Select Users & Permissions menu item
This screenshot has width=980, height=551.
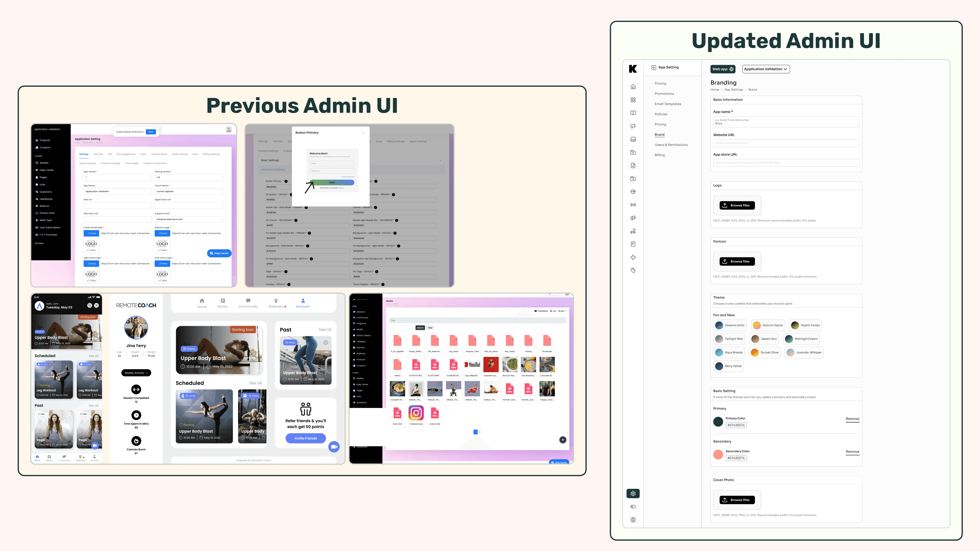click(x=671, y=145)
